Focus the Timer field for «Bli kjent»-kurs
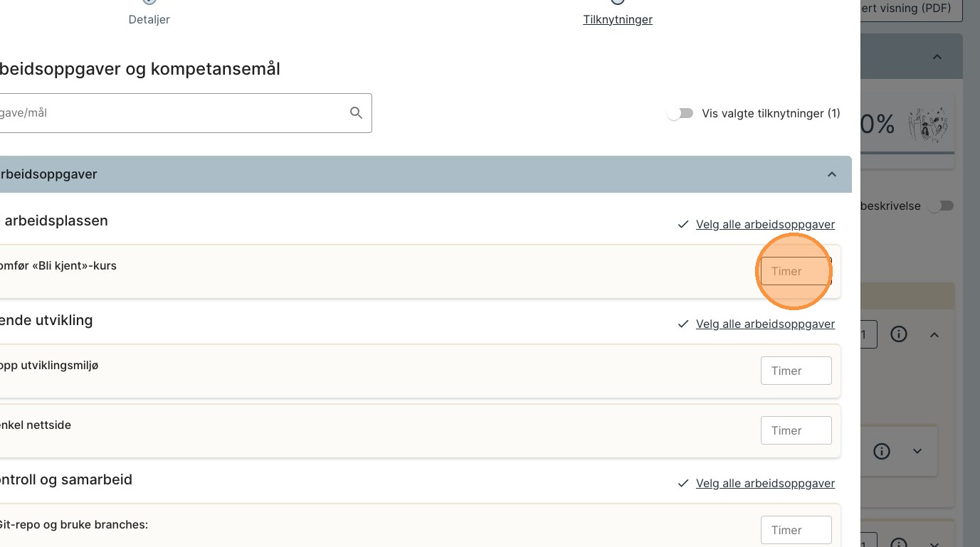This screenshot has height=547, width=980. click(796, 271)
